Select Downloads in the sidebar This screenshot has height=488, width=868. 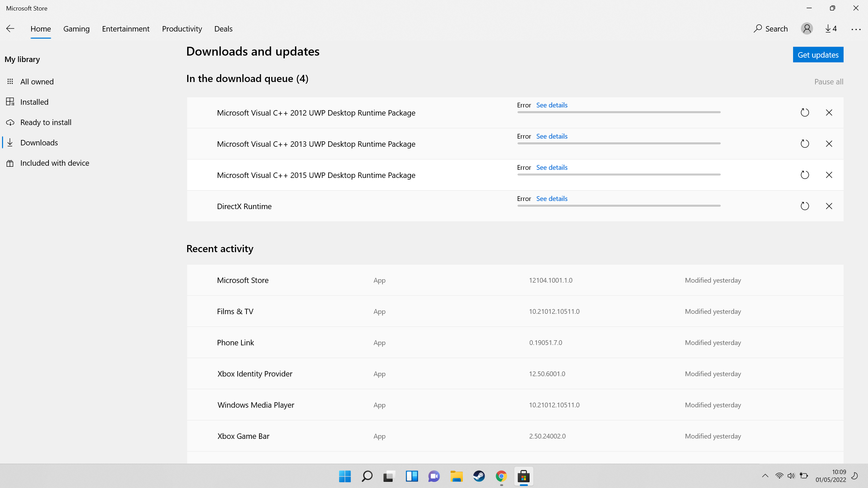(x=39, y=143)
